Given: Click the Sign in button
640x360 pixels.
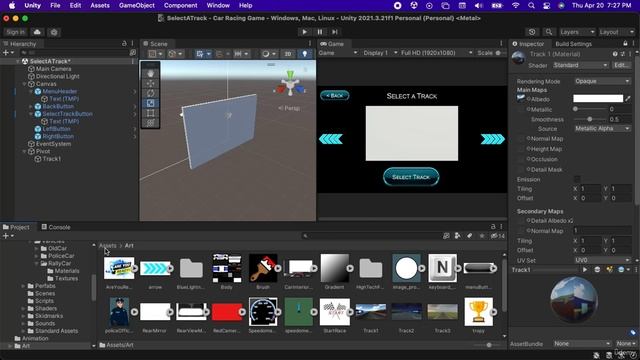Looking at the screenshot, I should pos(16,32).
